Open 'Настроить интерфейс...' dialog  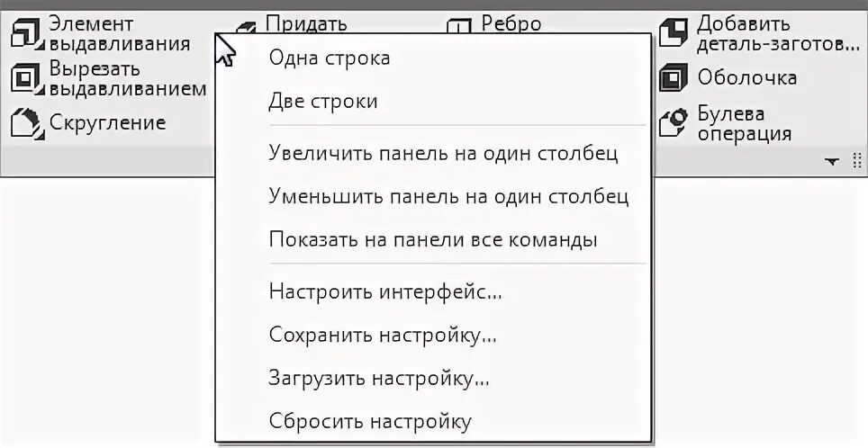tap(385, 291)
